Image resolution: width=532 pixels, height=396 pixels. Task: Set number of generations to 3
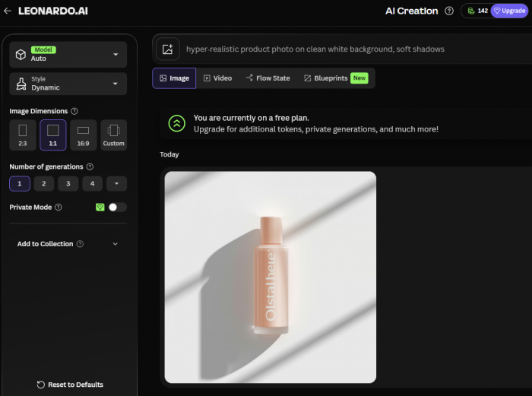pyautogui.click(x=68, y=183)
